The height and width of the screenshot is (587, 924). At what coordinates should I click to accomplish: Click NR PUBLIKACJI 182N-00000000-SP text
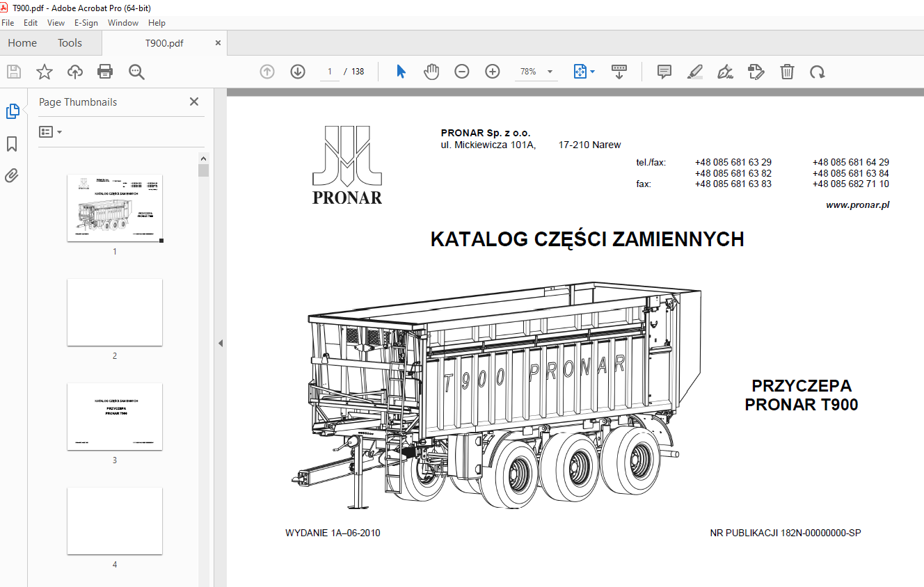pos(786,533)
